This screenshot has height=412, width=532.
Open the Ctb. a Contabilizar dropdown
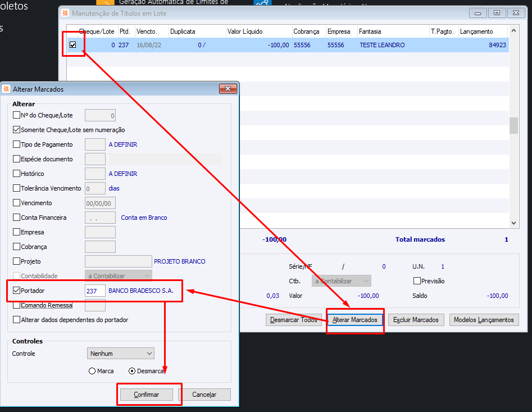[x=342, y=281]
